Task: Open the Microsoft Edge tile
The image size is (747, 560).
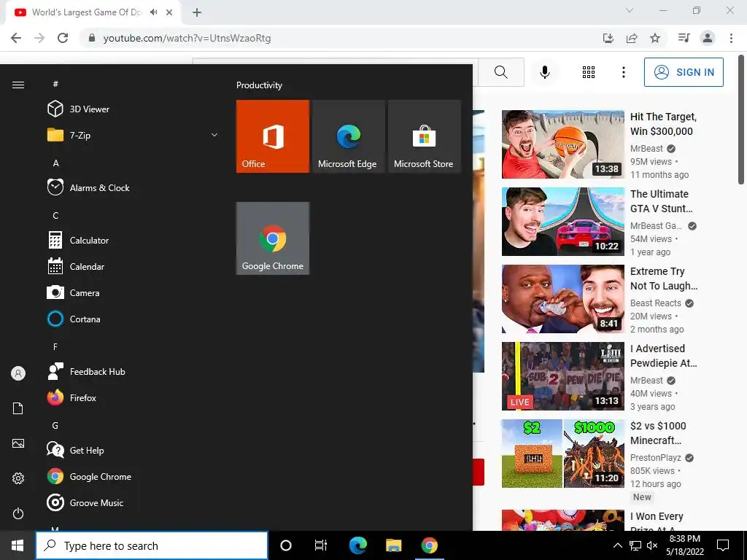Action: pos(349,136)
